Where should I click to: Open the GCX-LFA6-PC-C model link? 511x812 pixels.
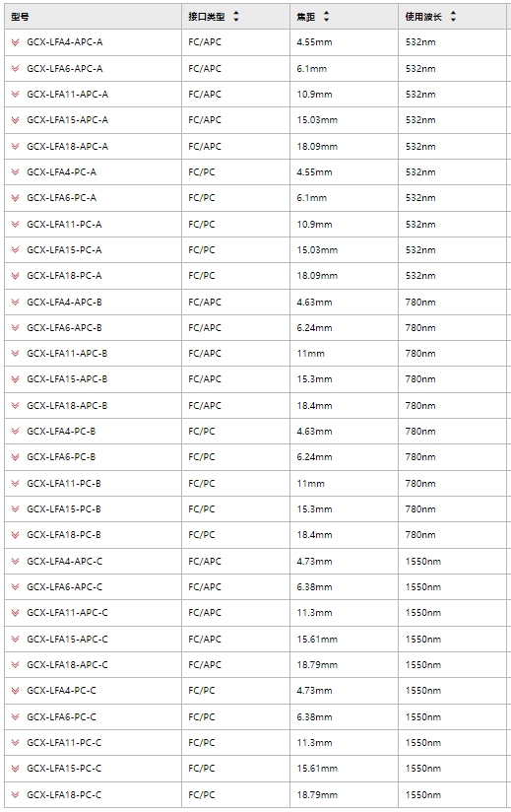click(62, 716)
